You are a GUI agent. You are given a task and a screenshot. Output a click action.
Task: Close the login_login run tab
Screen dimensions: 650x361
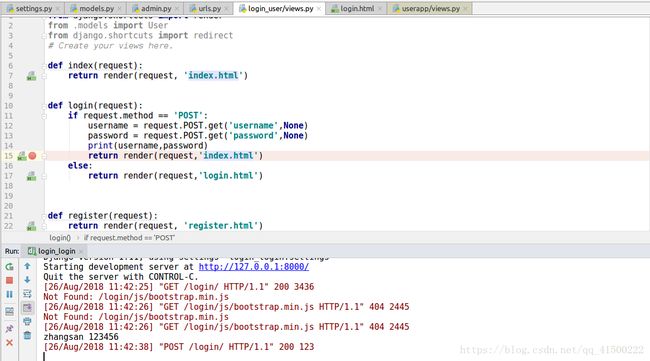81,252
